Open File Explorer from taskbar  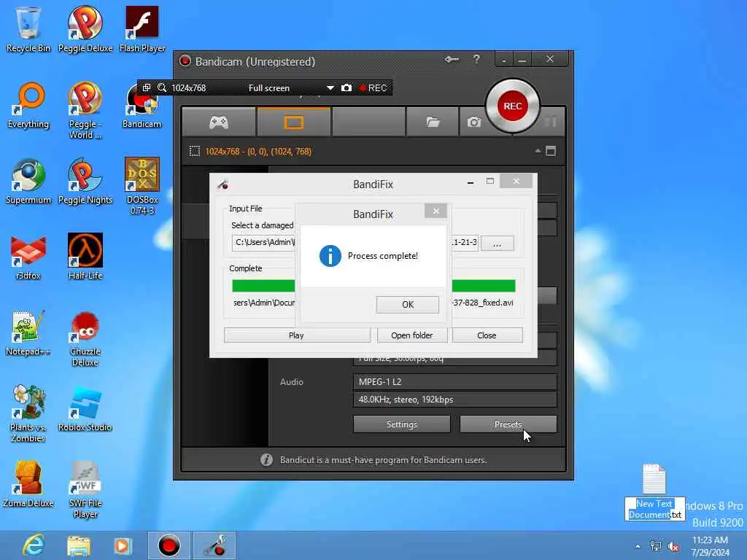pyautogui.click(x=79, y=546)
